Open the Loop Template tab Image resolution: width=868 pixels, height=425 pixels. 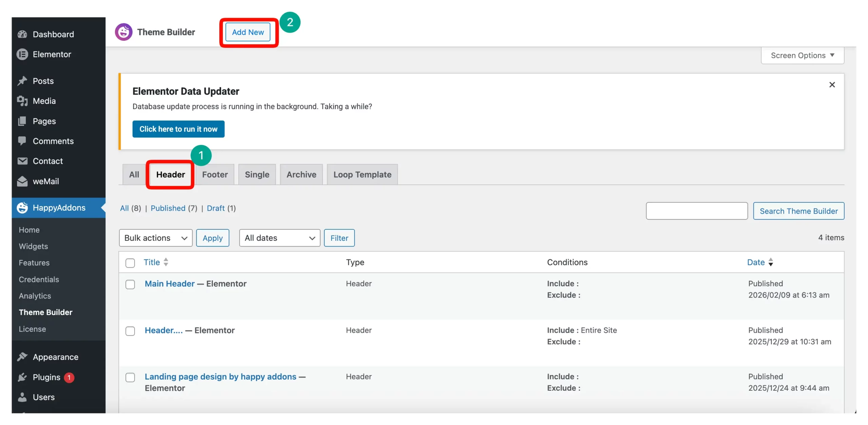(x=362, y=174)
